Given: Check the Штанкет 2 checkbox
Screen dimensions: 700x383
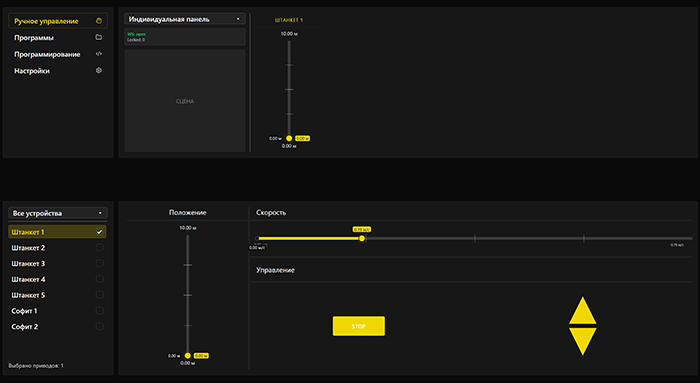Looking at the screenshot, I should coord(100,248).
